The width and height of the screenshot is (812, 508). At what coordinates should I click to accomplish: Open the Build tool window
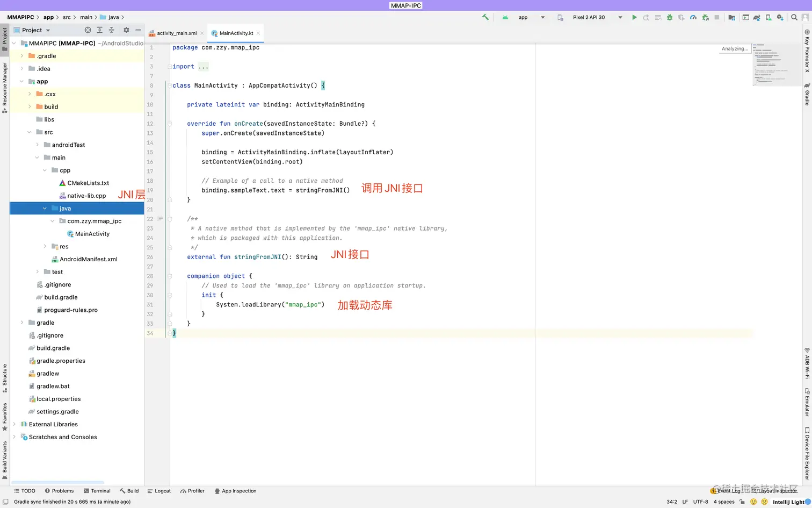click(x=129, y=491)
